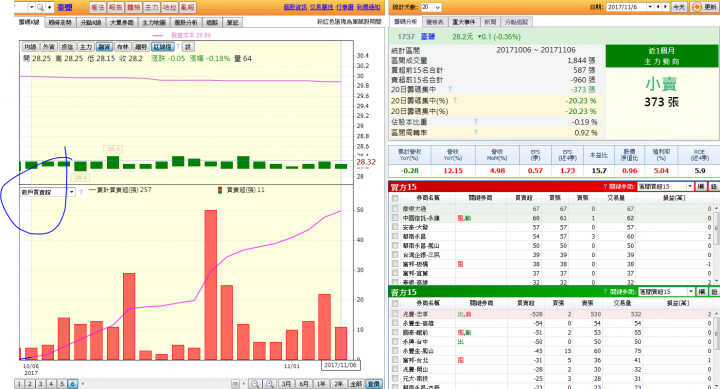Set the chart range to 全部
This screenshot has width=720, height=389.
356,384
